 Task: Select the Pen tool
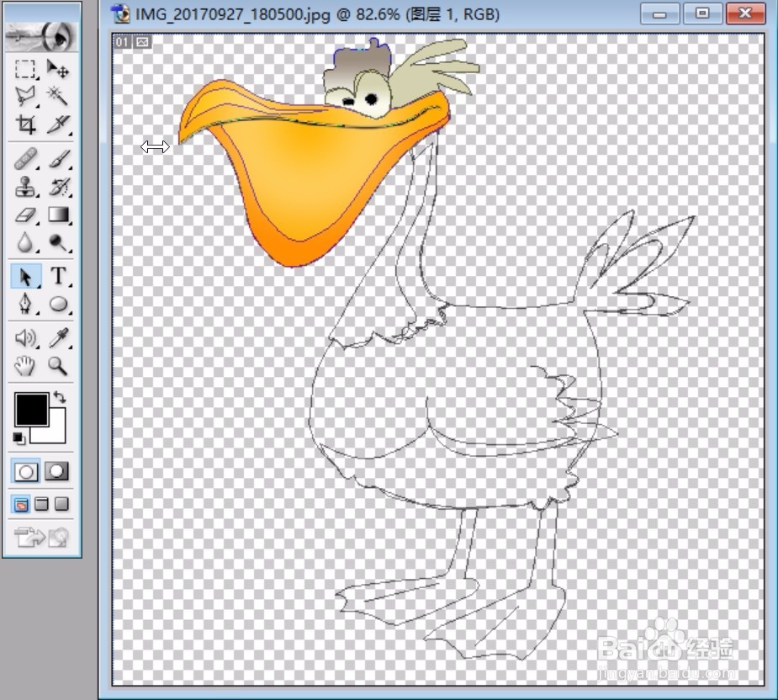pyautogui.click(x=25, y=304)
